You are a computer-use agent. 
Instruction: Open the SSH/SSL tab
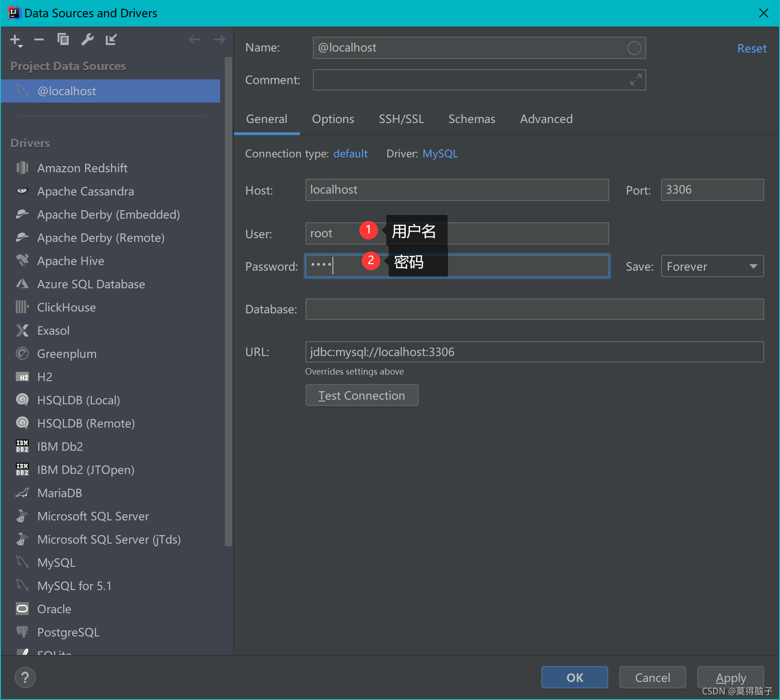point(401,119)
